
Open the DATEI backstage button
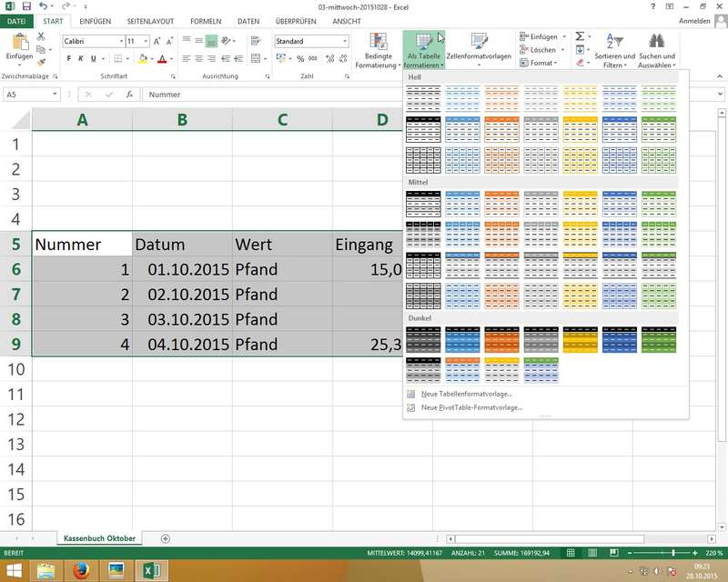pyautogui.click(x=17, y=21)
